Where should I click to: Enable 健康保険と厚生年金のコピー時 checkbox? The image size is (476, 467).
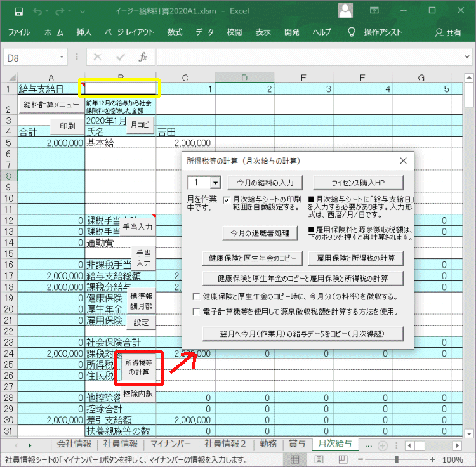click(x=197, y=296)
